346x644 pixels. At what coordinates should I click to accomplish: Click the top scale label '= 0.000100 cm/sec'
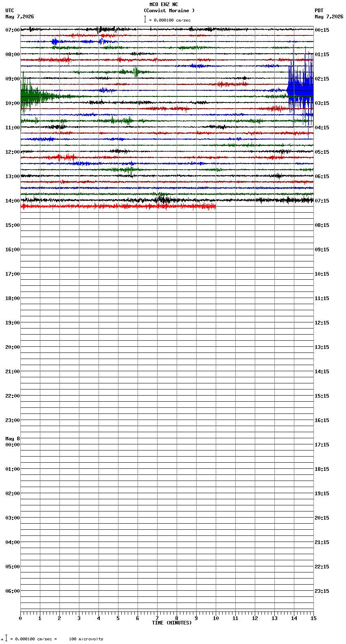170,20
